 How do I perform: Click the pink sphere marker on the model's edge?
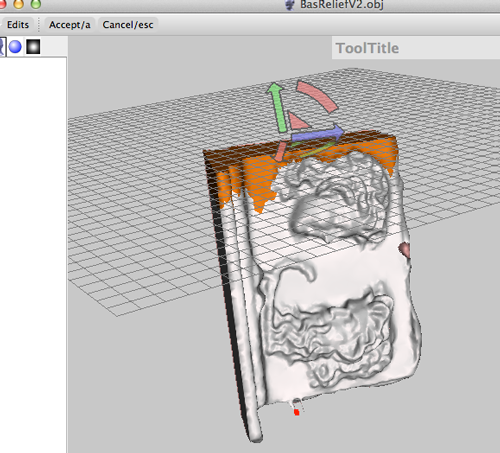click(x=404, y=250)
